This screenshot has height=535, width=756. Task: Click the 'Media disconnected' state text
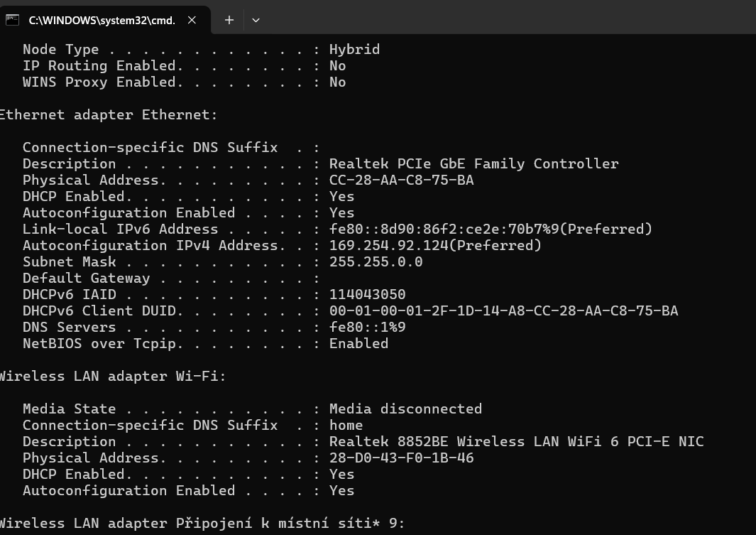(405, 409)
